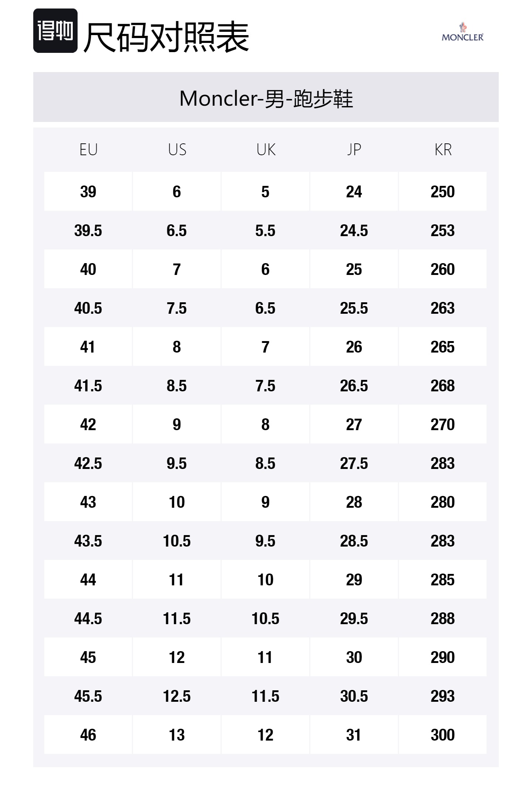Viewport: 532px width, 796px height.
Task: Click the JP 31 size cell
Action: 354,735
